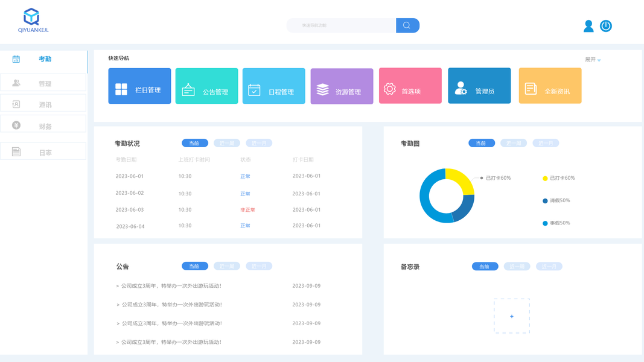Click light blue 事假50% legend swatch
This screenshot has width=644, height=362.
point(545,223)
